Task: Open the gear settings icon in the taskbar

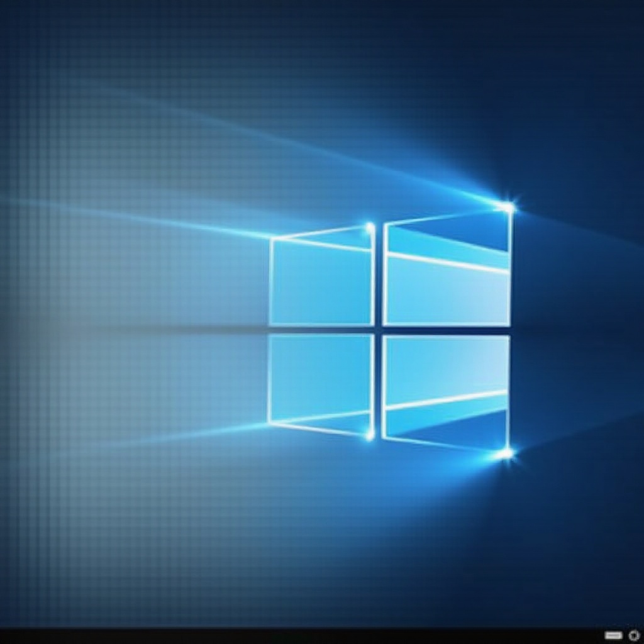Action: pyautogui.click(x=633, y=635)
